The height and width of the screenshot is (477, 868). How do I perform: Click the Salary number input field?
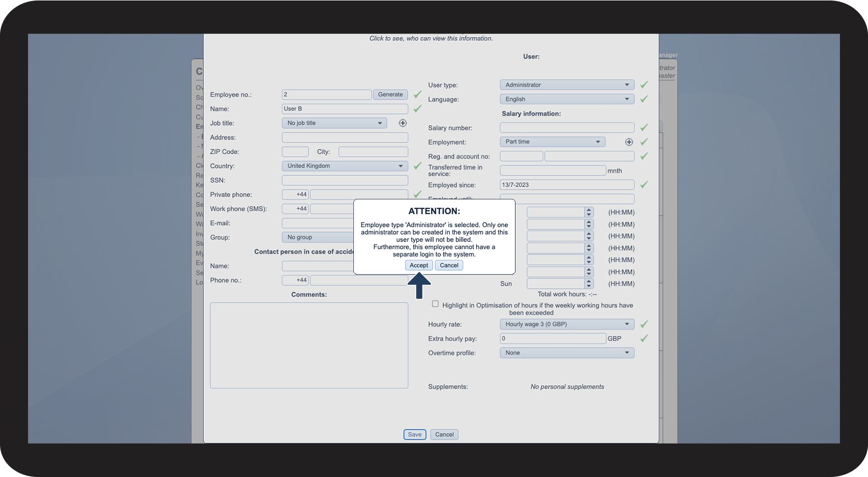tap(567, 128)
